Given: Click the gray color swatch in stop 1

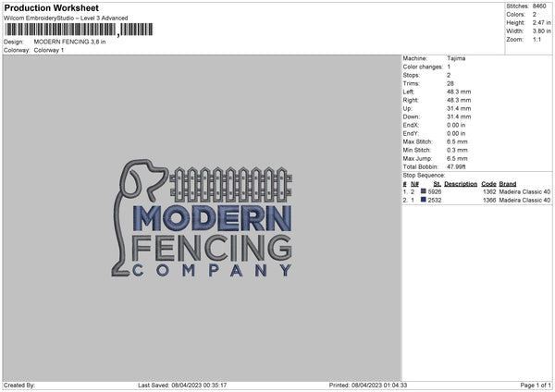Looking at the screenshot, I should tap(424, 191).
